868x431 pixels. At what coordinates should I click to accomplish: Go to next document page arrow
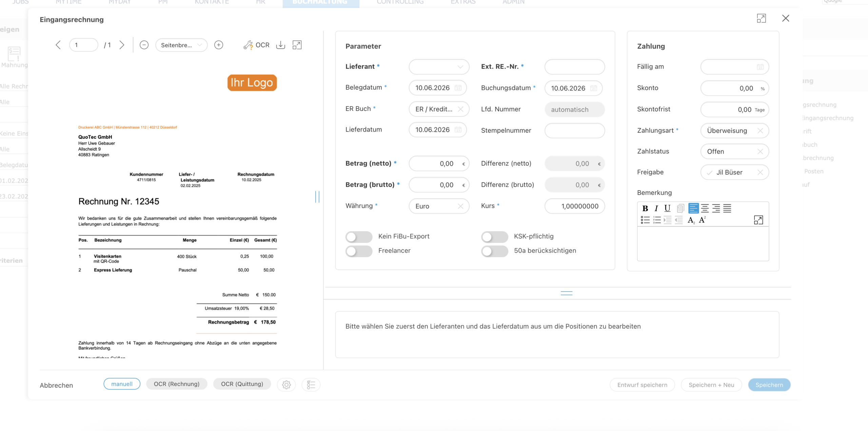(x=122, y=45)
